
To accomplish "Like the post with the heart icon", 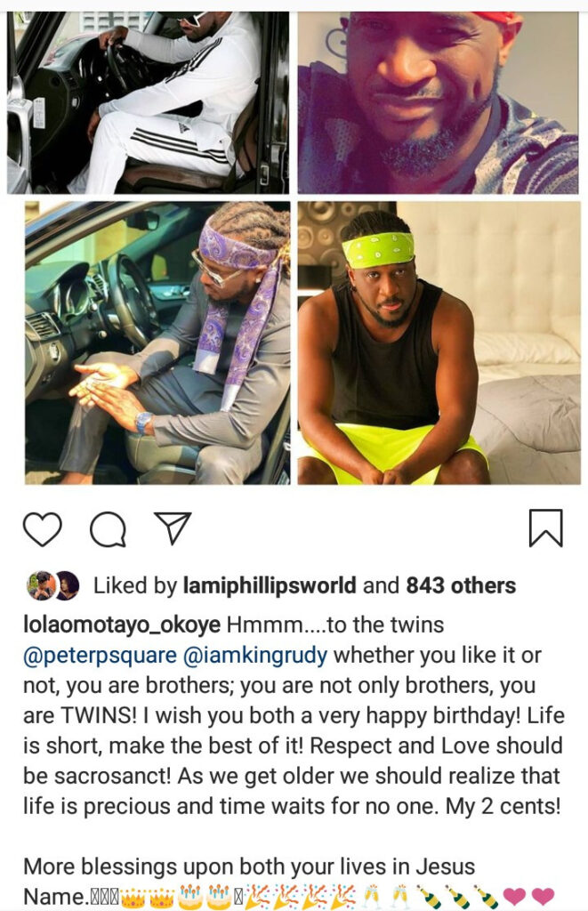I will 43,528.
